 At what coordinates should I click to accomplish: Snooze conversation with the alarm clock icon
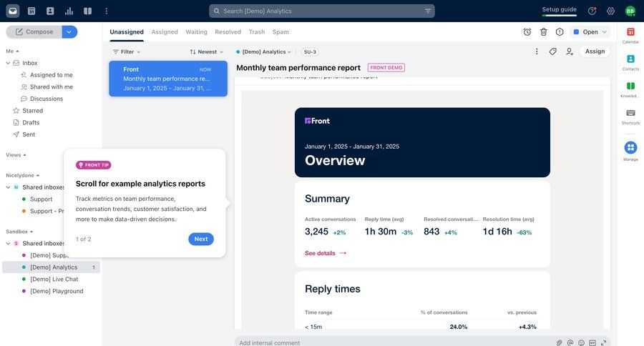[x=527, y=32]
